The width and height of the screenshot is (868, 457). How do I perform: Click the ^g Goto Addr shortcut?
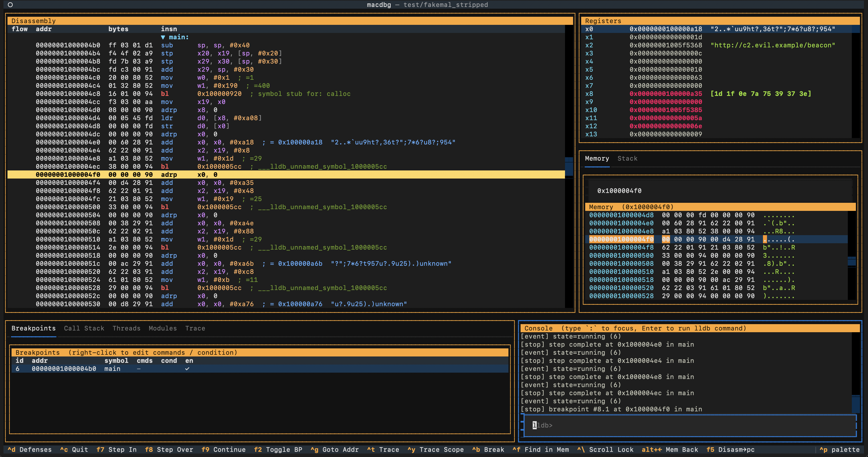(335, 449)
